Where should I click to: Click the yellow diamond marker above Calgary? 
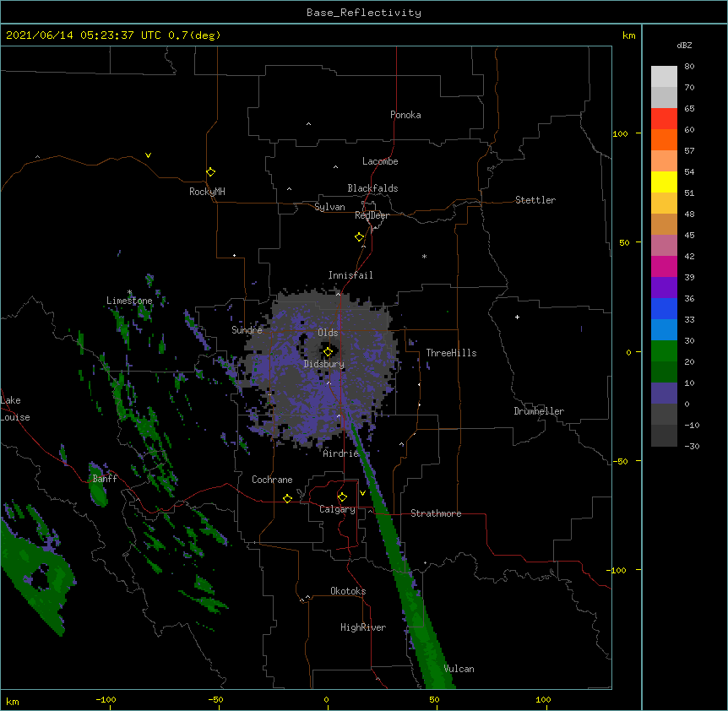[x=342, y=497]
